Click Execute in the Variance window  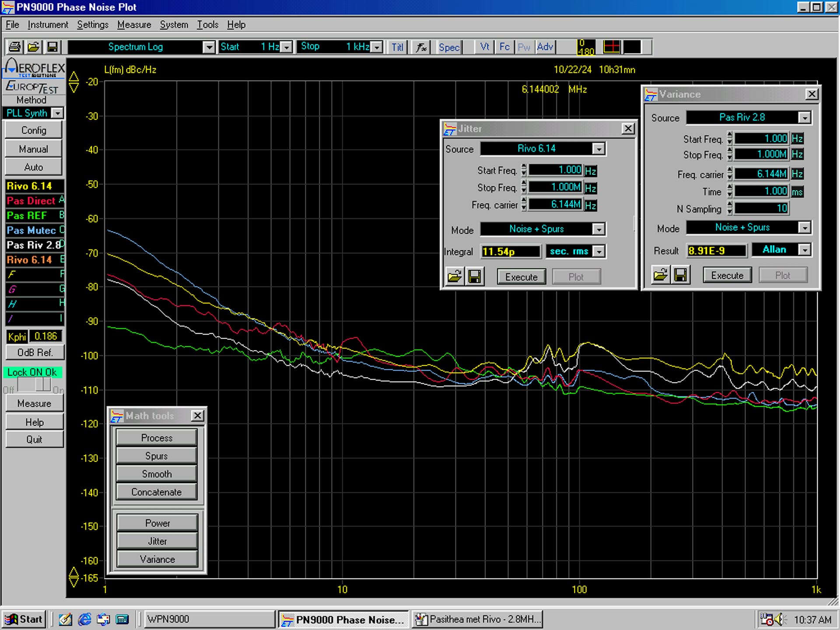[727, 275]
